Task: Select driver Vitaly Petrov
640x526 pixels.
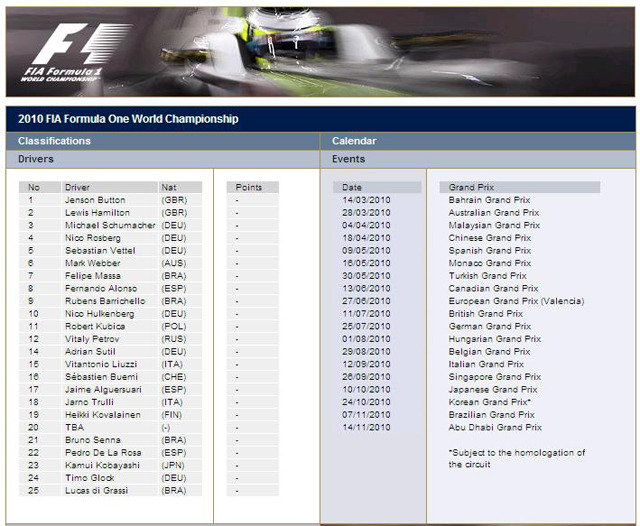Action: 92,339
